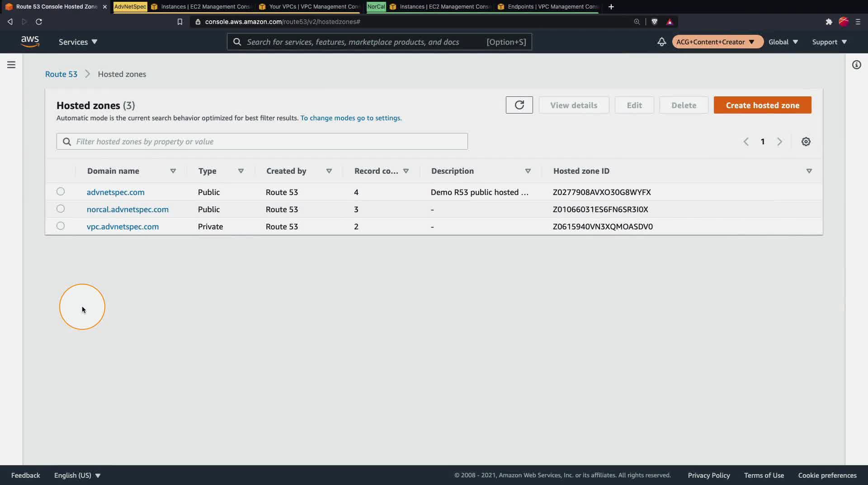Image resolution: width=868 pixels, height=485 pixels.
Task: Click Create hosted zone button
Action: click(x=762, y=105)
